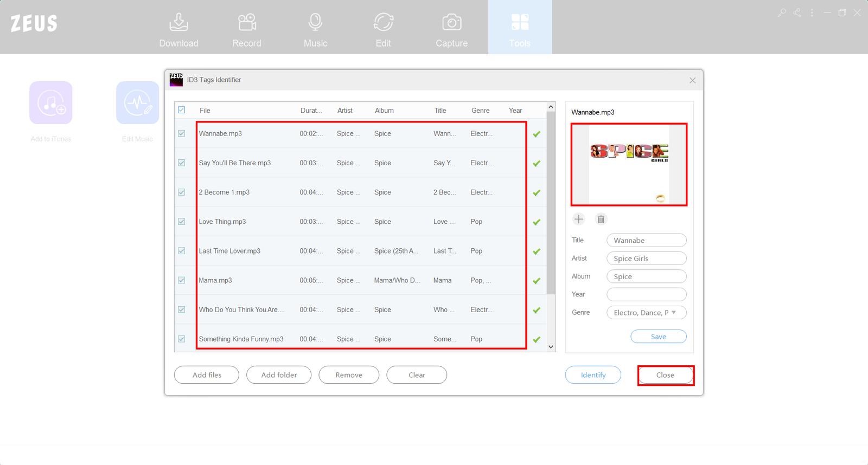Click the file list vertical scrollbar thumb

pos(551,203)
